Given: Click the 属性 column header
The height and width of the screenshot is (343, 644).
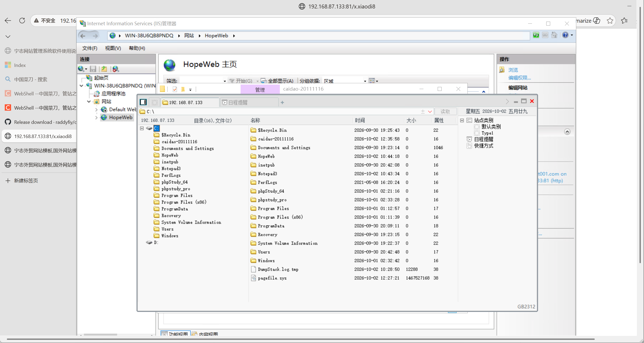Looking at the screenshot, I should tap(439, 120).
